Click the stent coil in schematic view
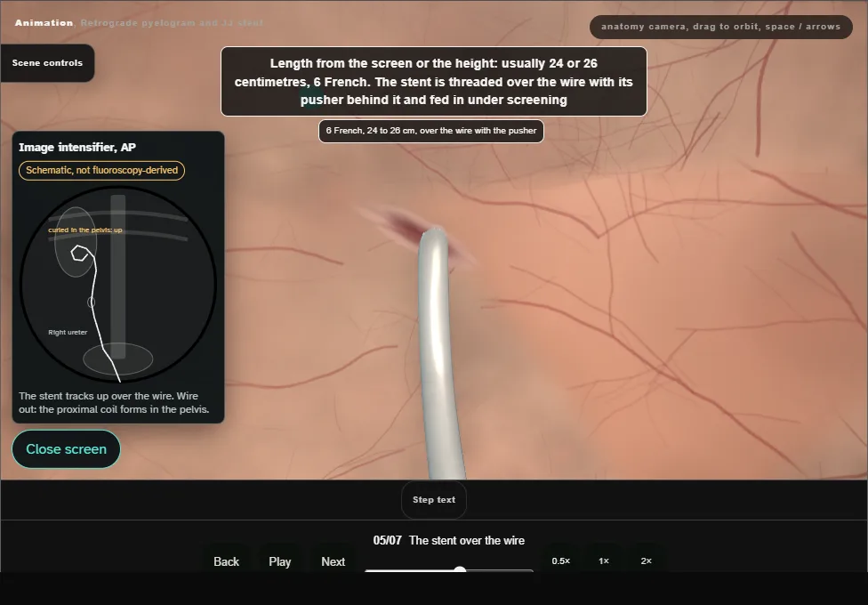This screenshot has width=868, height=605. [80, 254]
